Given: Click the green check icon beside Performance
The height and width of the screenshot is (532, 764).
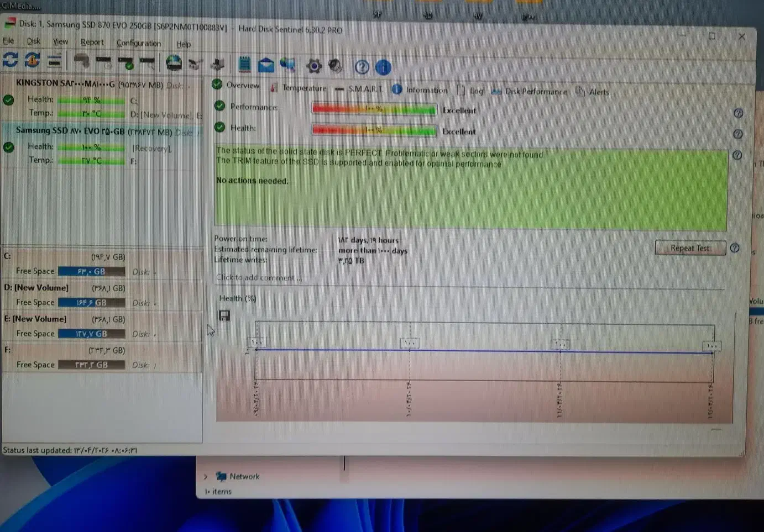Looking at the screenshot, I should [x=219, y=106].
